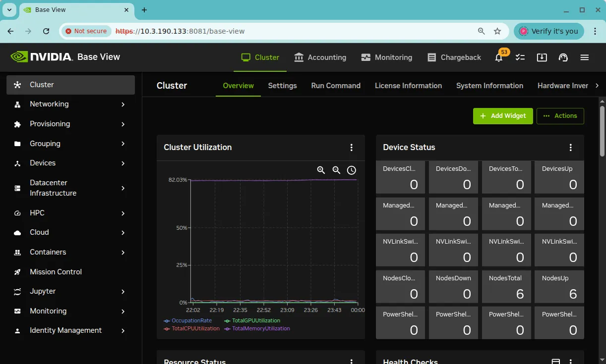The image size is (606, 364).
Task: Open the task checklist icon in header
Action: pos(520,57)
